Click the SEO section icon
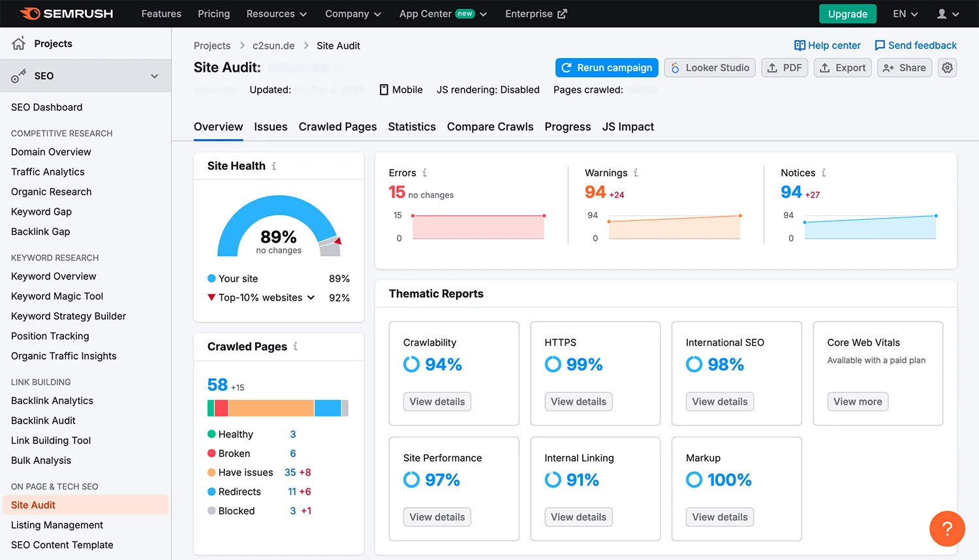Viewport: 979px width, 560px height. (x=18, y=76)
